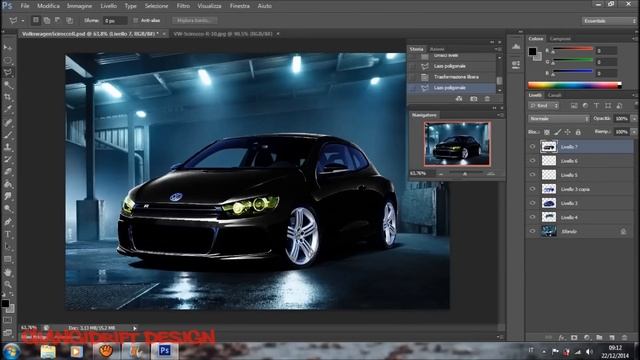The image size is (640, 360).
Task: Click Subtract from selection option icon
Action: (x=58, y=20)
